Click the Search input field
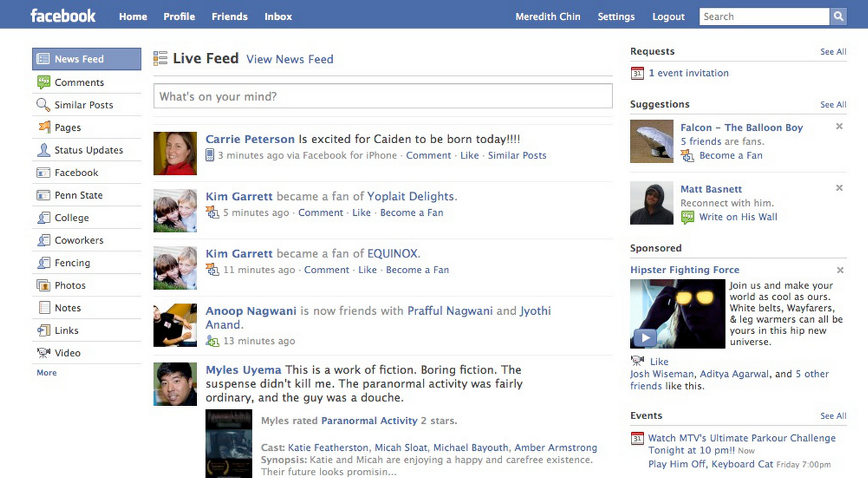Image resolution: width=868 pixels, height=495 pixels. click(764, 16)
